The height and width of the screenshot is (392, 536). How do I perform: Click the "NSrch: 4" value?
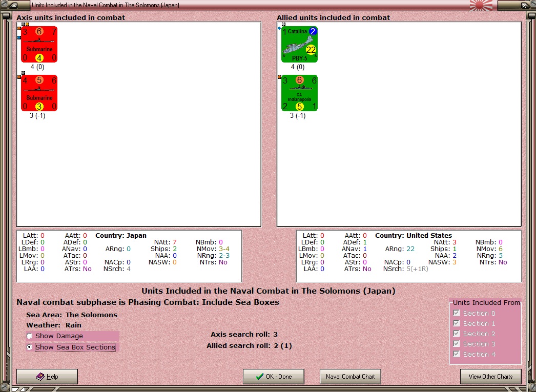point(117,269)
